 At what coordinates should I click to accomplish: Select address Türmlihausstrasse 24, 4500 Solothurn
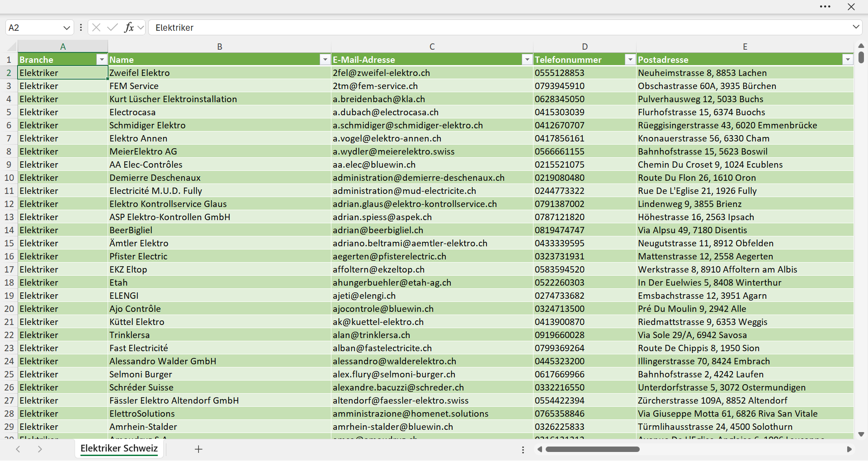tap(745, 427)
